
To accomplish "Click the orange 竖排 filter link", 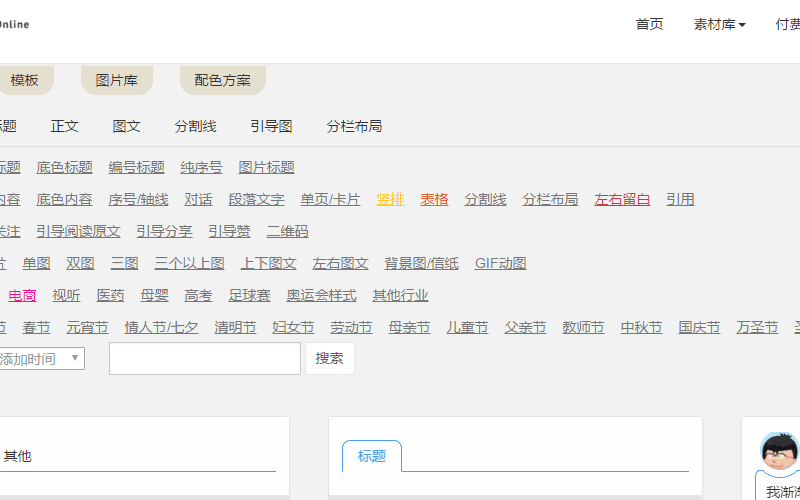I will [390, 200].
